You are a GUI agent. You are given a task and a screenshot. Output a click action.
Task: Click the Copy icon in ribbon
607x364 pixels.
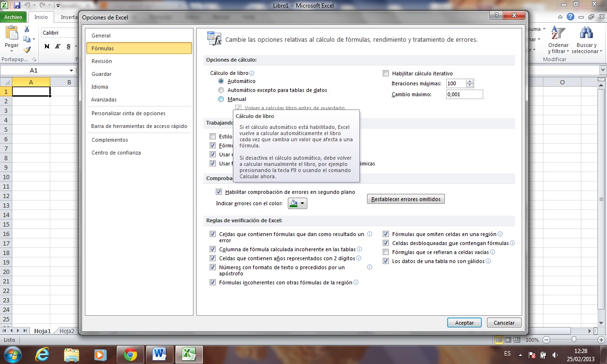click(x=27, y=39)
